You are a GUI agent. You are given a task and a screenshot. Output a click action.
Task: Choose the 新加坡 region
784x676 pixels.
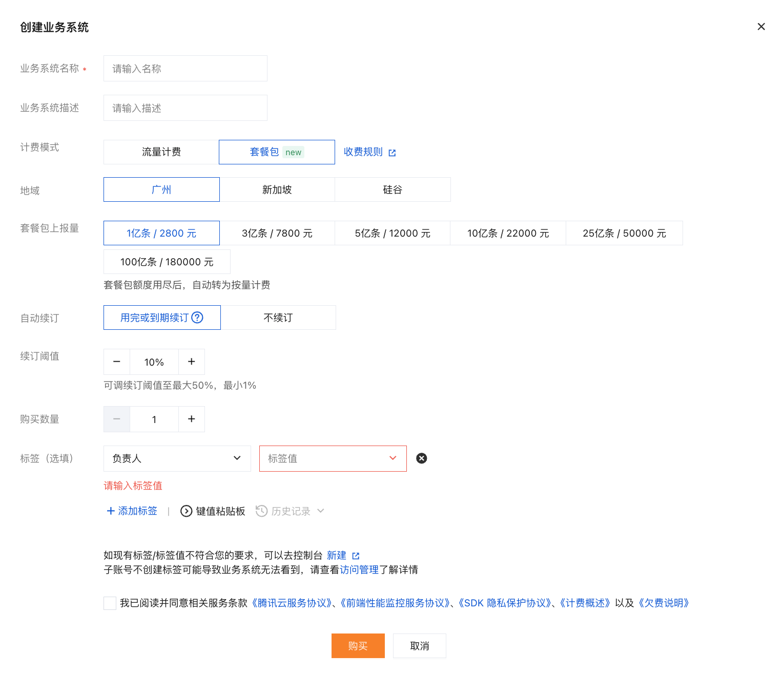(x=277, y=189)
